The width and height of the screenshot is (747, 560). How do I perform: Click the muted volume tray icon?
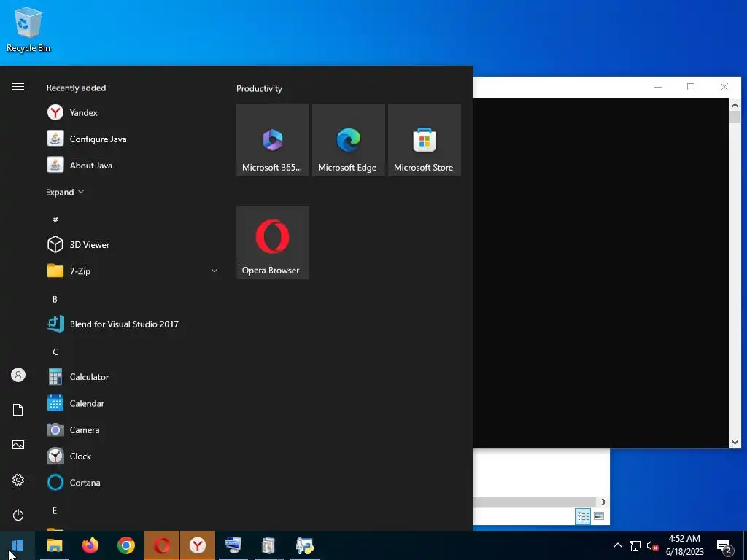[x=652, y=545]
